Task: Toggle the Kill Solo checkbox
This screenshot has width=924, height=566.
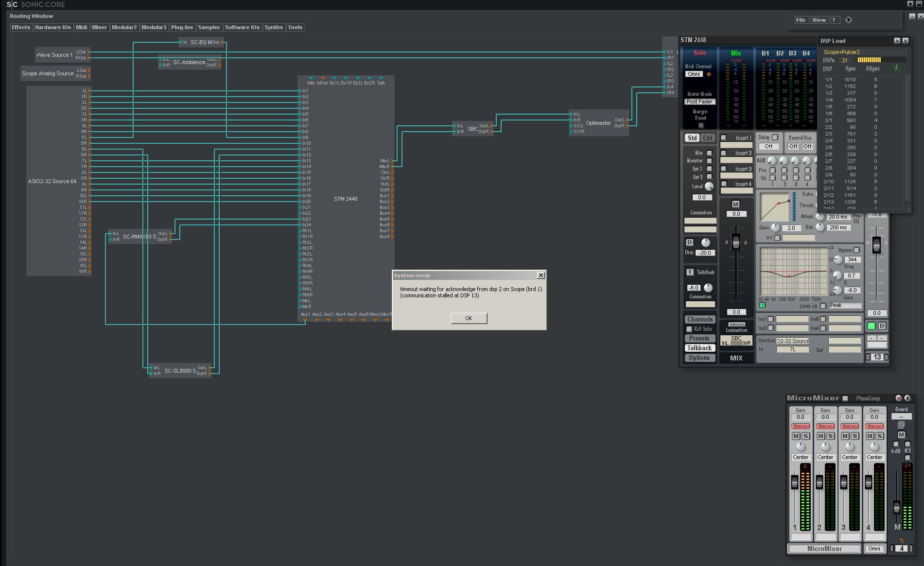Action: pos(689,329)
